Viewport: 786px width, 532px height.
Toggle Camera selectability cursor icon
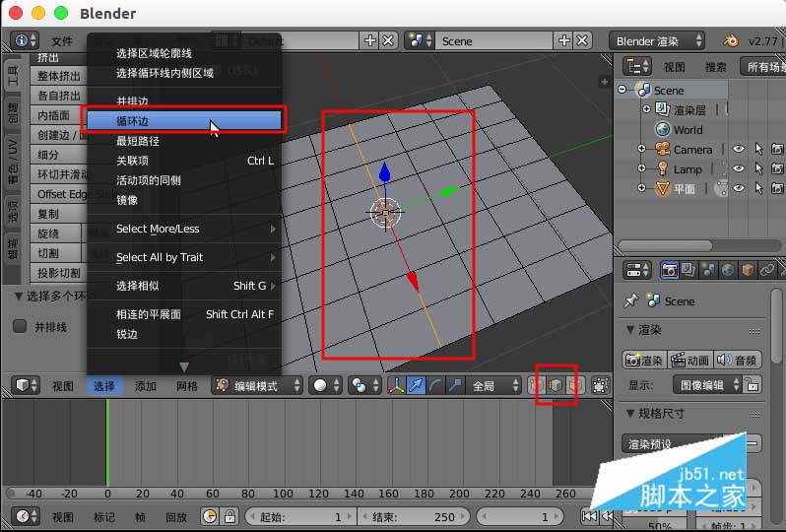click(759, 149)
